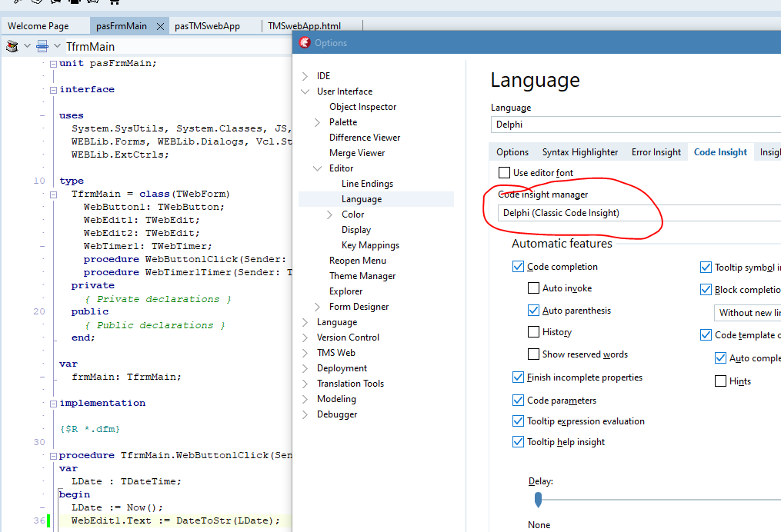Viewport: 781px width, 532px height.
Task: Enable the History checkbox
Action: [533, 332]
